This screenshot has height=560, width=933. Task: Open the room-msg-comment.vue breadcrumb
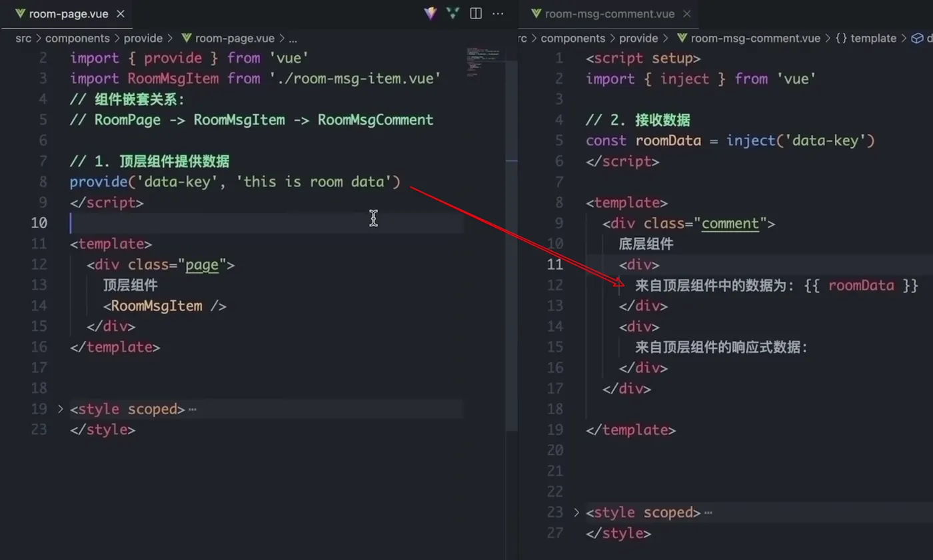[756, 39]
